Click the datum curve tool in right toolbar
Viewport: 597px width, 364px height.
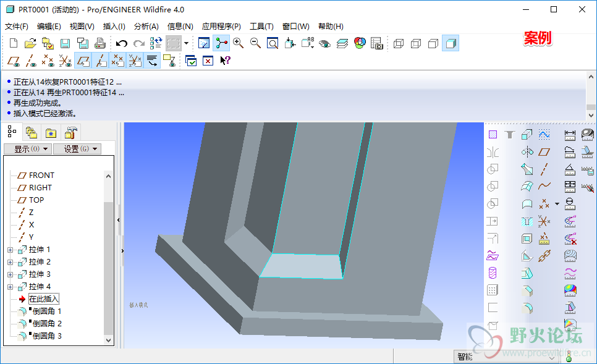pos(544,186)
